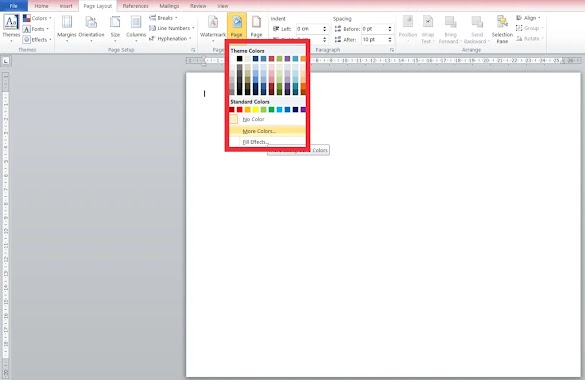Open theme Fonts dropdown
585x380 pixels.
36,29
